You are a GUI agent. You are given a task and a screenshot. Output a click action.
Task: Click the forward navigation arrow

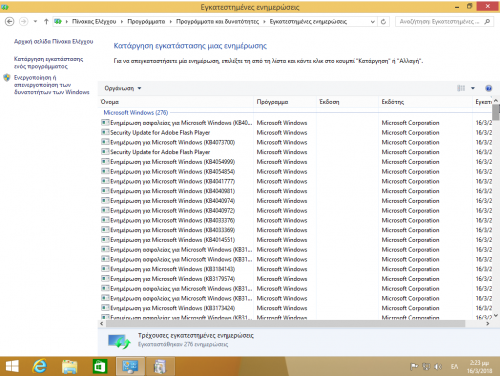pyautogui.click(x=23, y=22)
